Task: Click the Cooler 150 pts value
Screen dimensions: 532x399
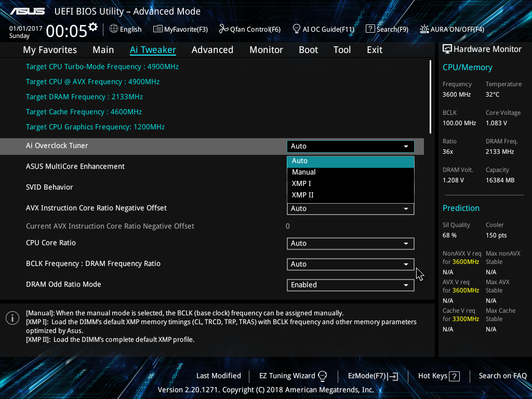Action: click(496, 235)
